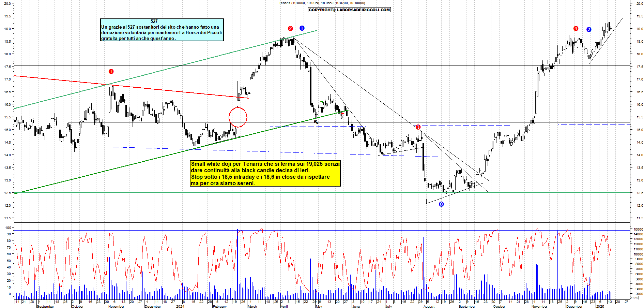Click the red wave marker 4

coord(576,29)
